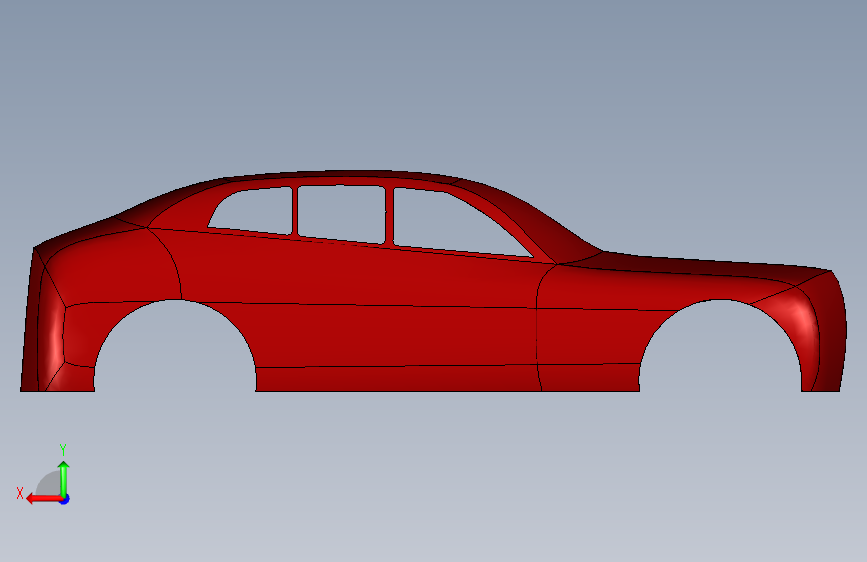Click the green "Y" axis label
This screenshot has height=562, width=867.
63,450
